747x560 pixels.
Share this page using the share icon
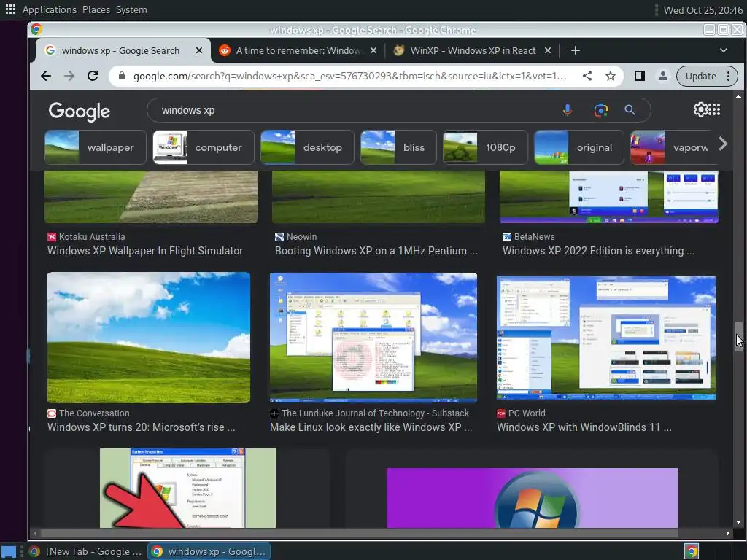pos(587,76)
